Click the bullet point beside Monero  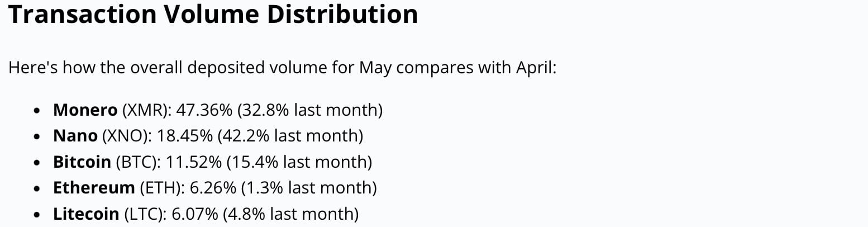37,111
